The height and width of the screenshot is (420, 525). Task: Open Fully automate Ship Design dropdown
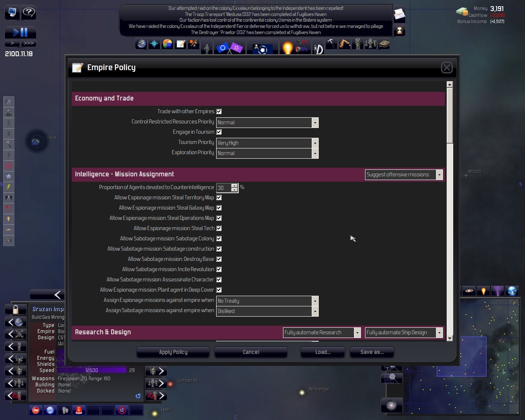(x=439, y=333)
